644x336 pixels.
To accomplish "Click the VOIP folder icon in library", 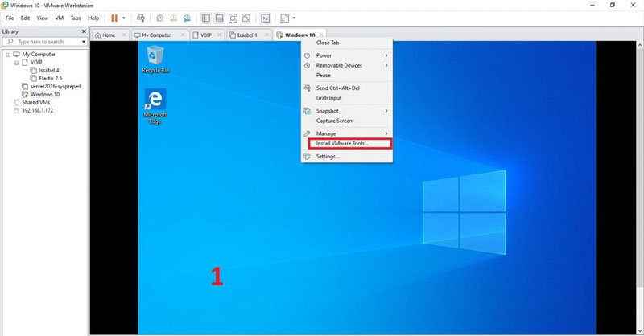I will 25,63.
